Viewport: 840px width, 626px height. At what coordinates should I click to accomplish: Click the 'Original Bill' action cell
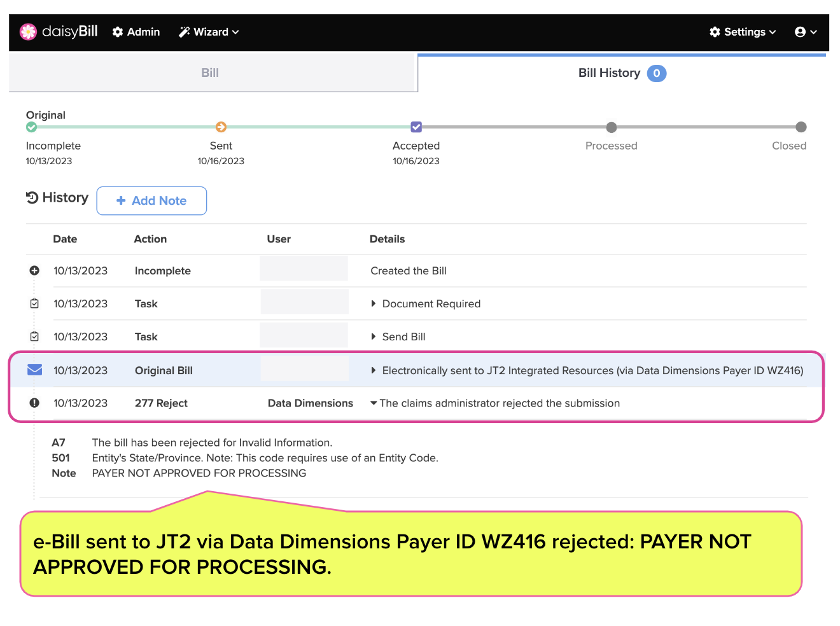pyautogui.click(x=164, y=370)
